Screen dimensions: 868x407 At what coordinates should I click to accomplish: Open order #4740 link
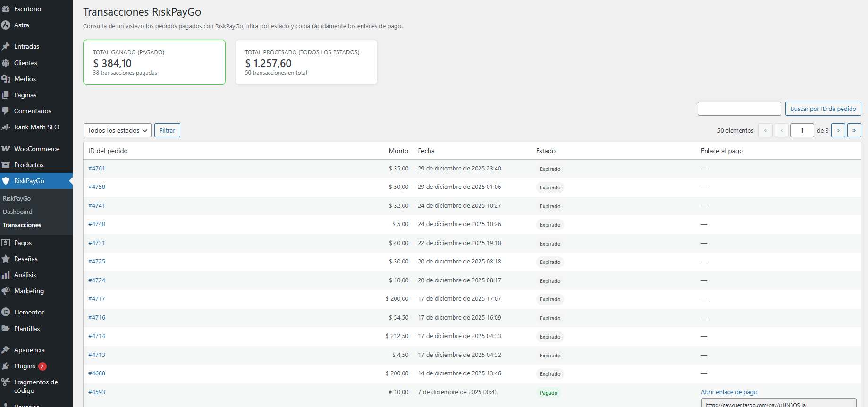click(97, 224)
